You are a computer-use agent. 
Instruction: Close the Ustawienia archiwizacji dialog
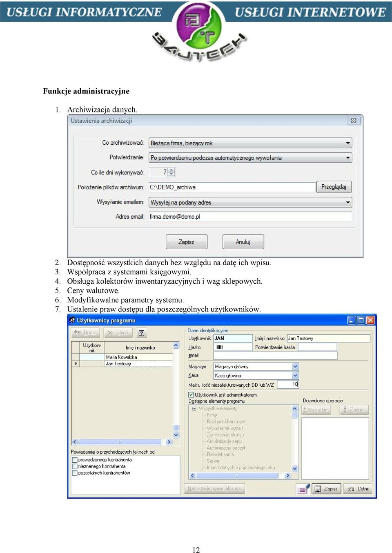(353, 121)
